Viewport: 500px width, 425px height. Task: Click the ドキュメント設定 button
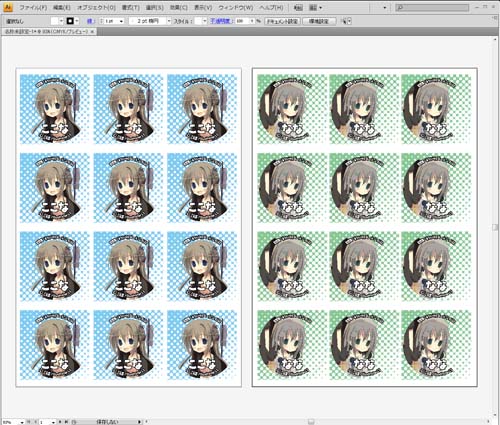click(282, 21)
